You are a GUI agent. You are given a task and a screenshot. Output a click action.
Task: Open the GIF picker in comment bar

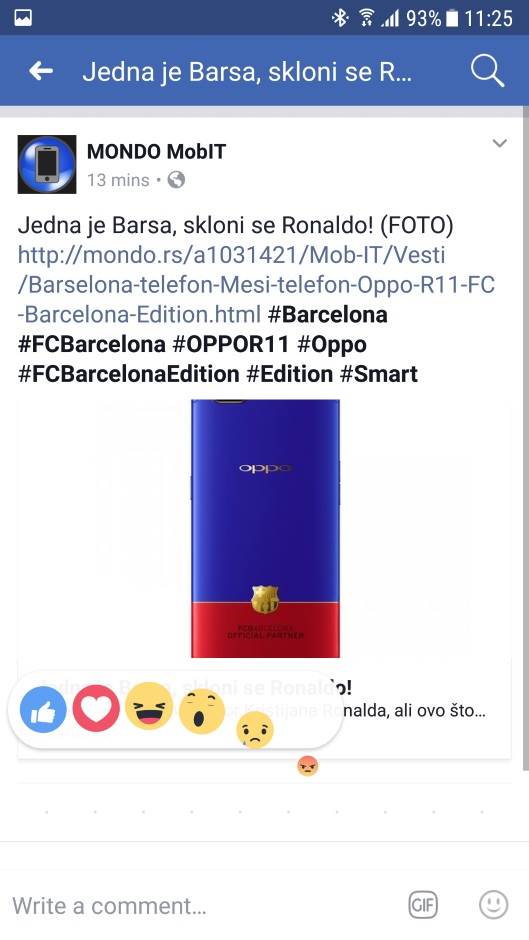[x=423, y=905]
